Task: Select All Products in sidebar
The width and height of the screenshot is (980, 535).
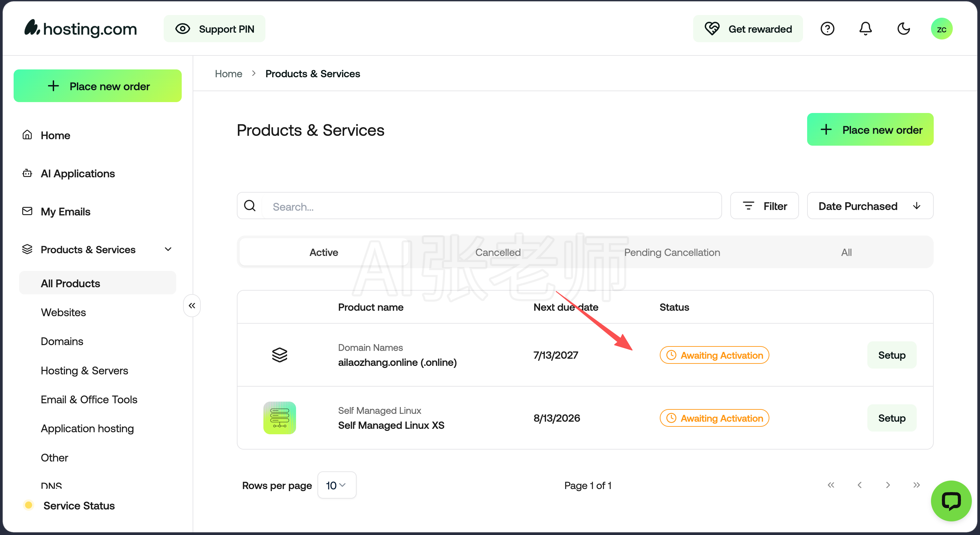Action: point(97,283)
